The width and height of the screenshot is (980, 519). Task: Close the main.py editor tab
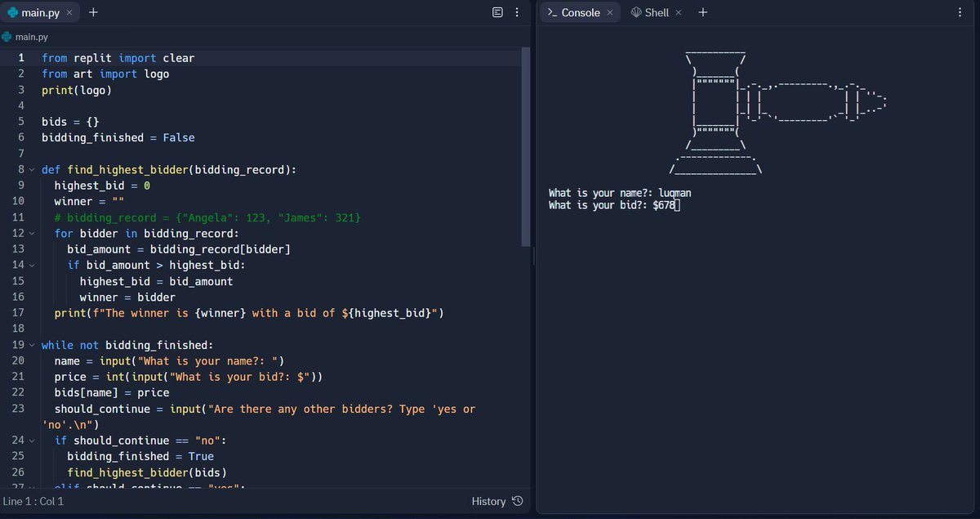(69, 13)
